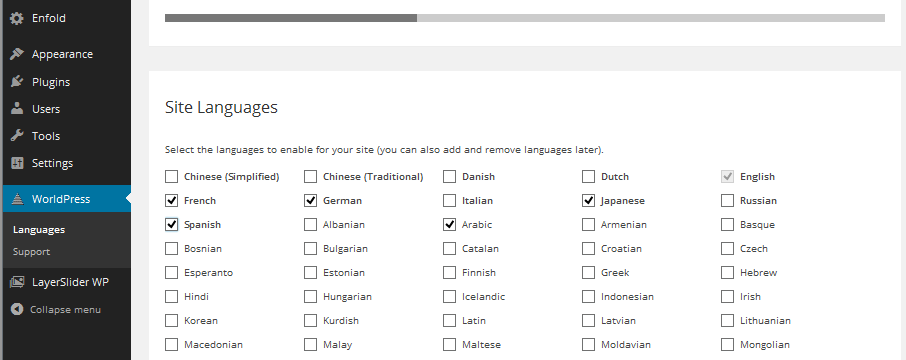This screenshot has height=360, width=906.
Task: Select the Dutch language label
Action: click(615, 176)
